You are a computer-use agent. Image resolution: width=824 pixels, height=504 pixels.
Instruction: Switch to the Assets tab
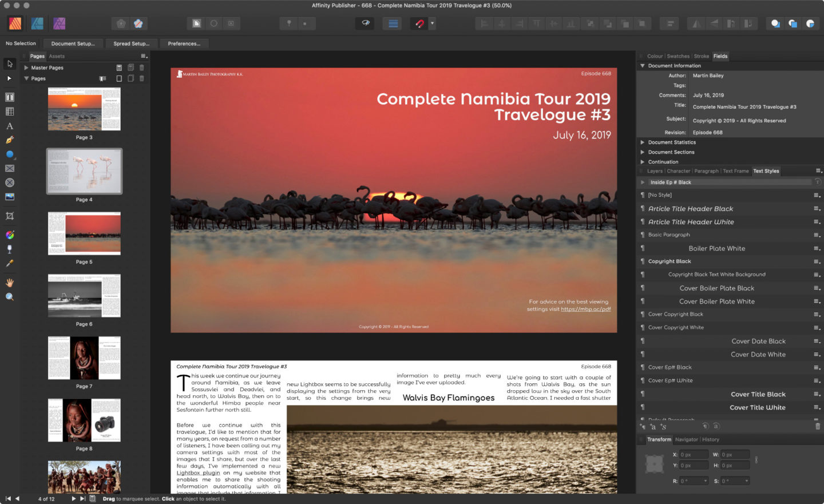[57, 56]
